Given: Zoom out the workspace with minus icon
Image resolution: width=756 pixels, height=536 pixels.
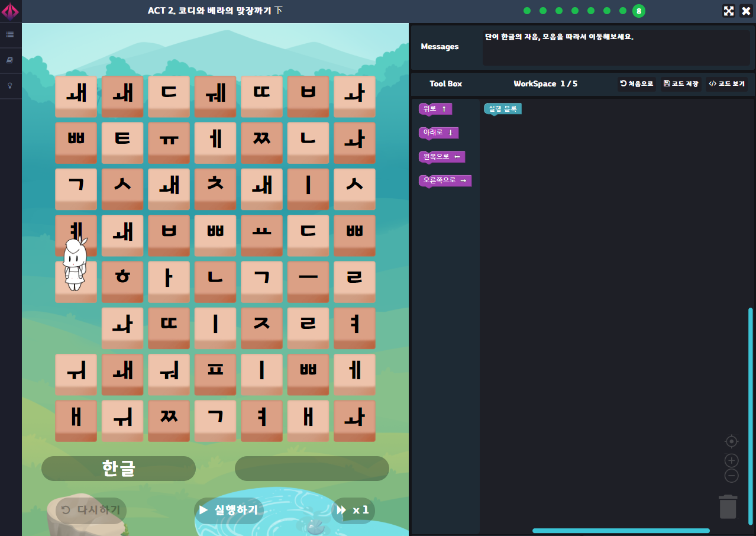Looking at the screenshot, I should pos(732,476).
